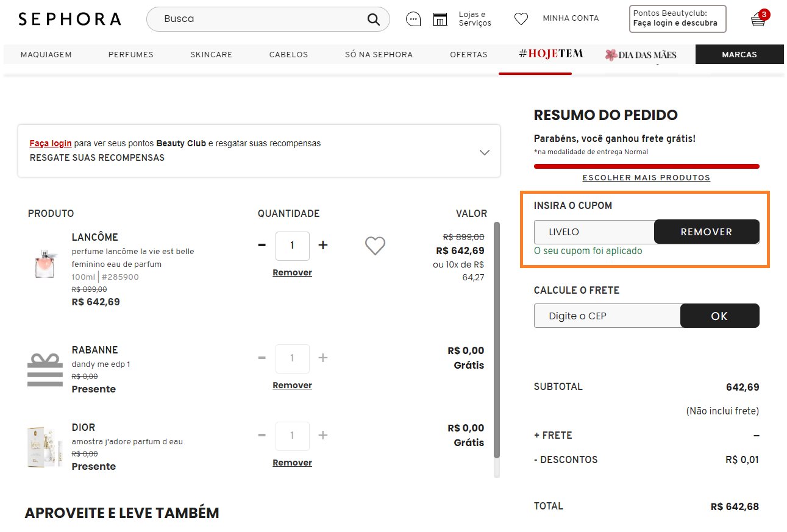Click the Lancôme product code #285900
787x532 pixels.
click(120, 277)
